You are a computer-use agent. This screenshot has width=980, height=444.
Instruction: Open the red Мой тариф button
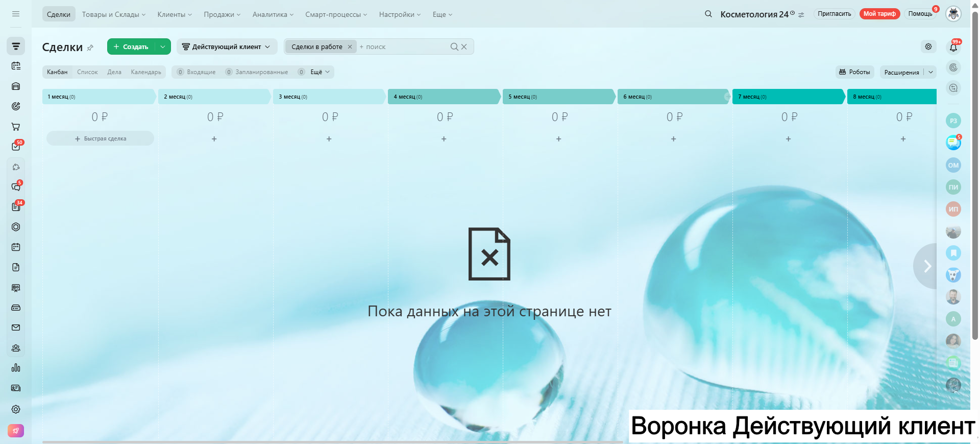879,14
